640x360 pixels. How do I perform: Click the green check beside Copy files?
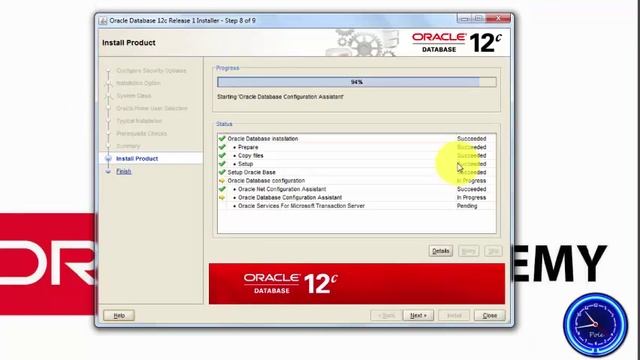[x=222, y=156]
